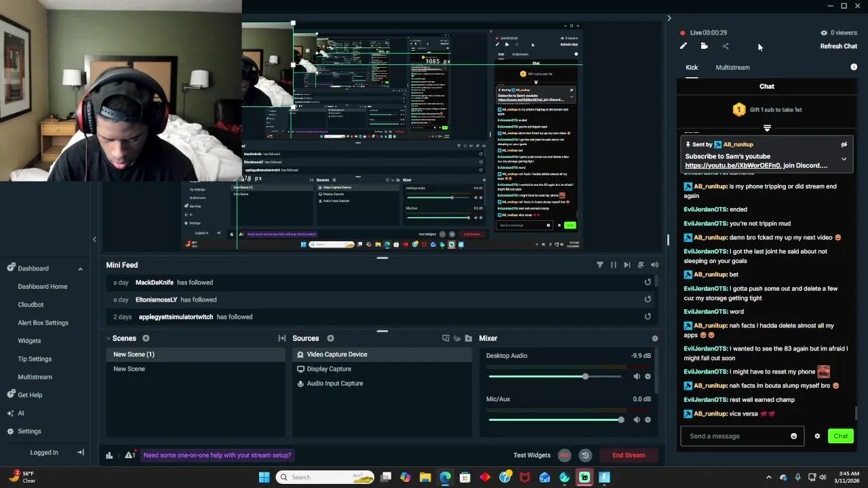
Task: Open scene transitions icon in Scenes header
Action: [282, 338]
